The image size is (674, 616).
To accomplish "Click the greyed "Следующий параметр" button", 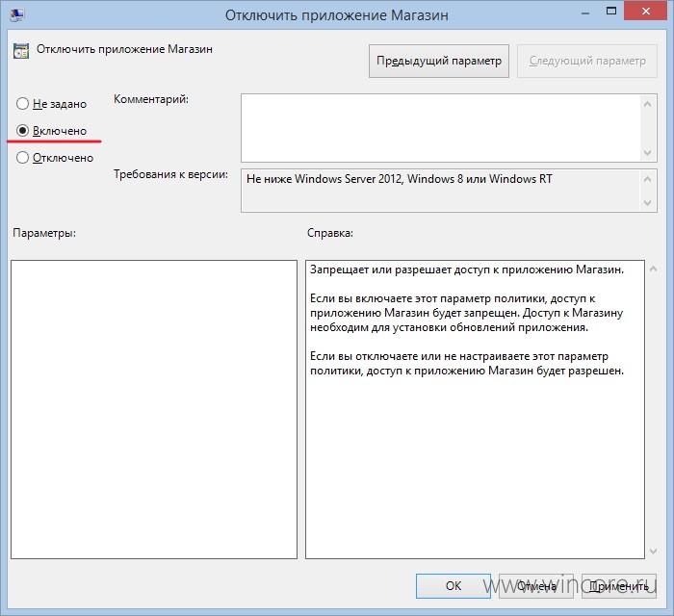I will pyautogui.click(x=587, y=61).
